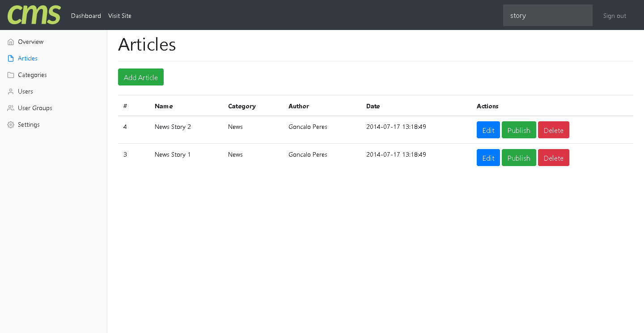Viewport: 644px width, 333px height.
Task: Open Visit Site in top navigation
Action: coord(120,16)
